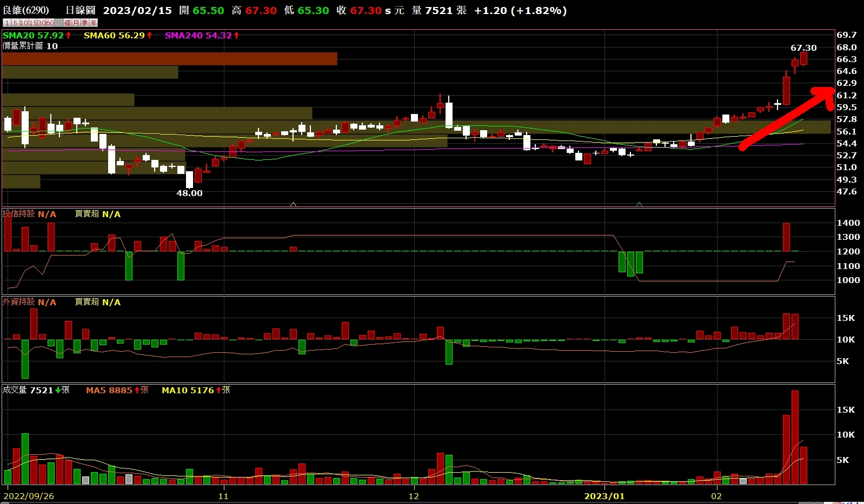Switch to the 10-minute timeframe
Viewport: 864px width, 504px height.
click(x=24, y=23)
